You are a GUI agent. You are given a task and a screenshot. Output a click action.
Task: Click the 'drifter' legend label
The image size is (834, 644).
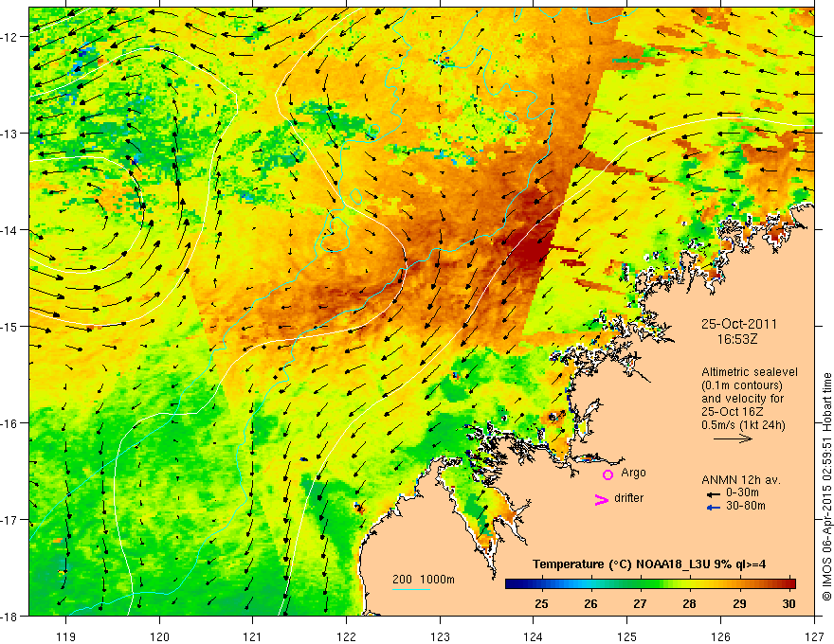(x=628, y=498)
